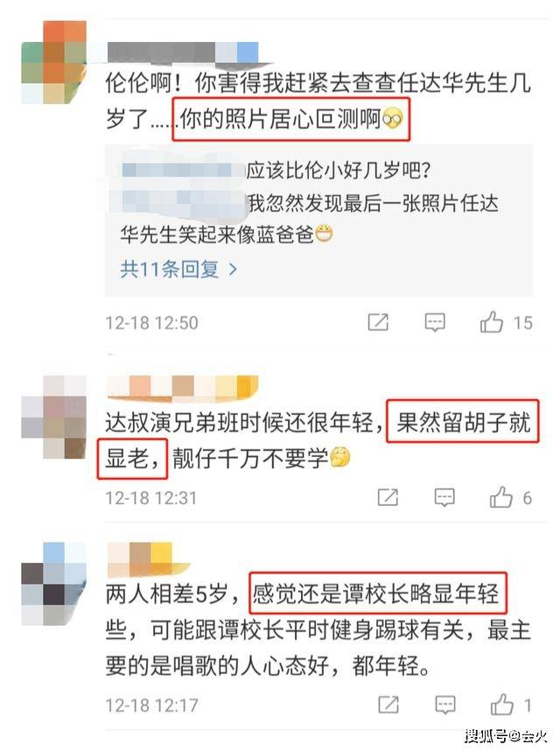Give thumbs up to 12:17 comment
The height and width of the screenshot is (751, 560).
click(501, 705)
